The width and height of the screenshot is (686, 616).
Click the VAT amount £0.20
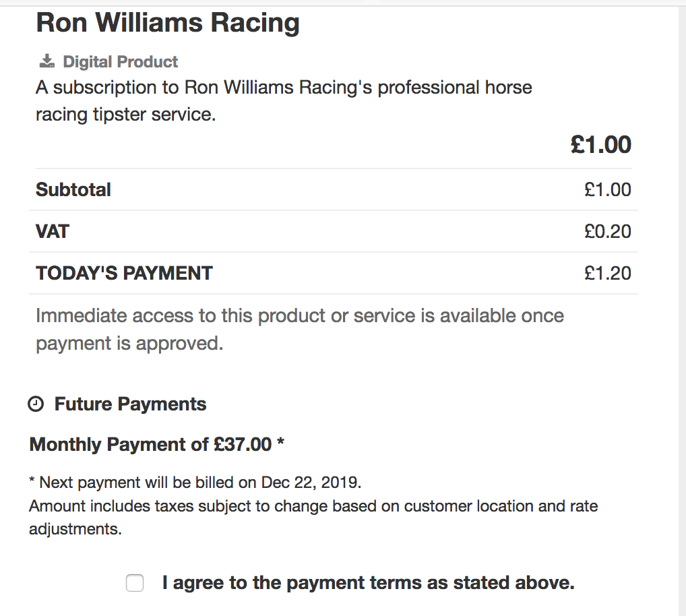click(x=608, y=231)
